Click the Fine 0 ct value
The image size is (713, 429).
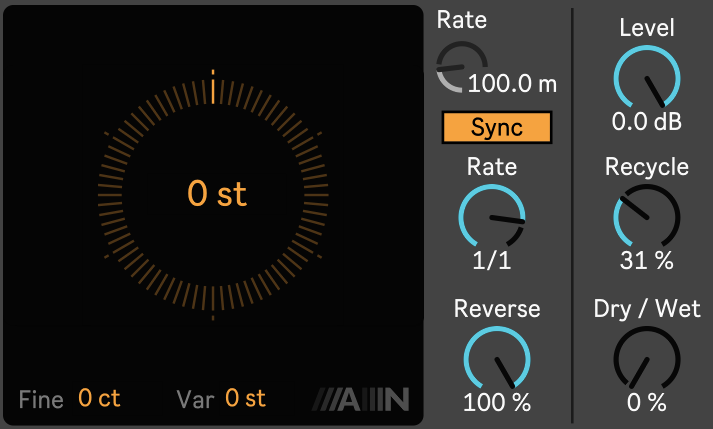click(x=99, y=398)
